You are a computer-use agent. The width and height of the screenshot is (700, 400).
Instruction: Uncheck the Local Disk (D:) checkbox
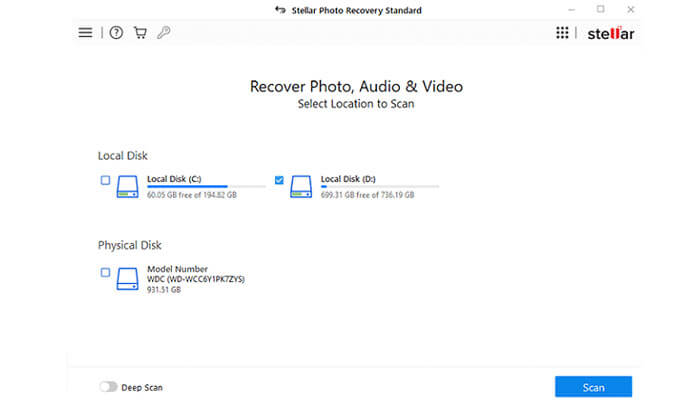[279, 180]
